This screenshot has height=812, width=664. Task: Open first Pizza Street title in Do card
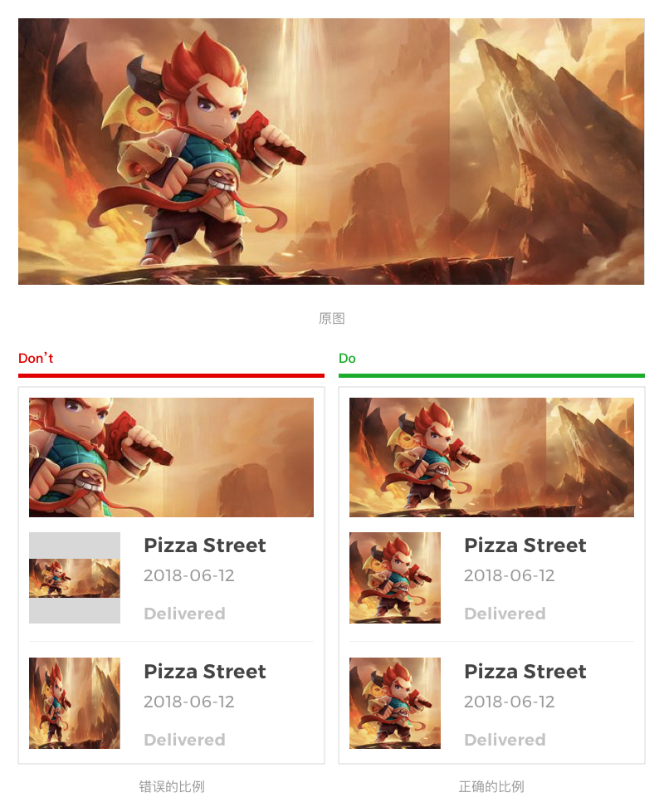click(x=525, y=545)
